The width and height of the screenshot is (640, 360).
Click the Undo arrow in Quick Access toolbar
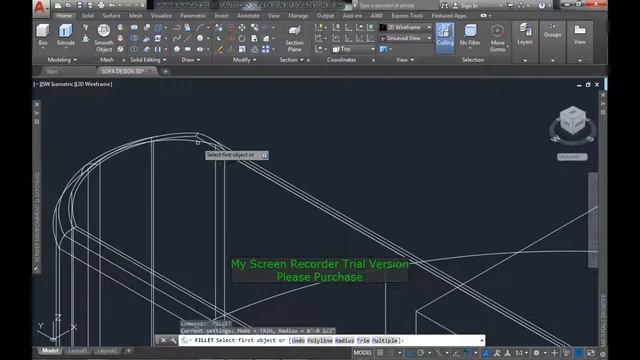click(x=112, y=5)
